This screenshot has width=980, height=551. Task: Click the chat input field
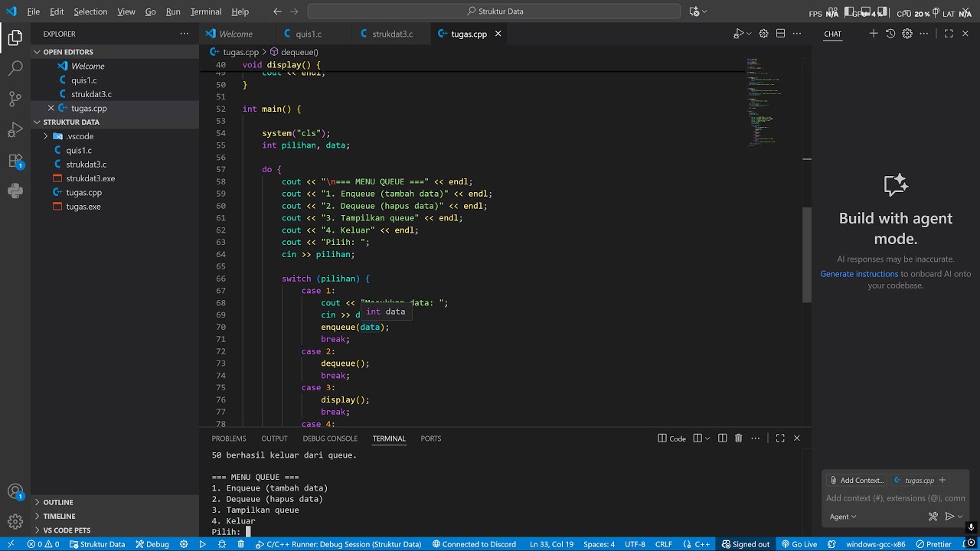(895, 498)
